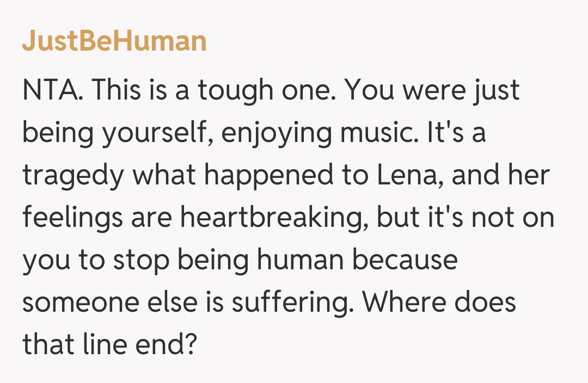This screenshot has width=588, height=383.
Task: Click the "NTA" verdict at comment start
Action: point(51,90)
